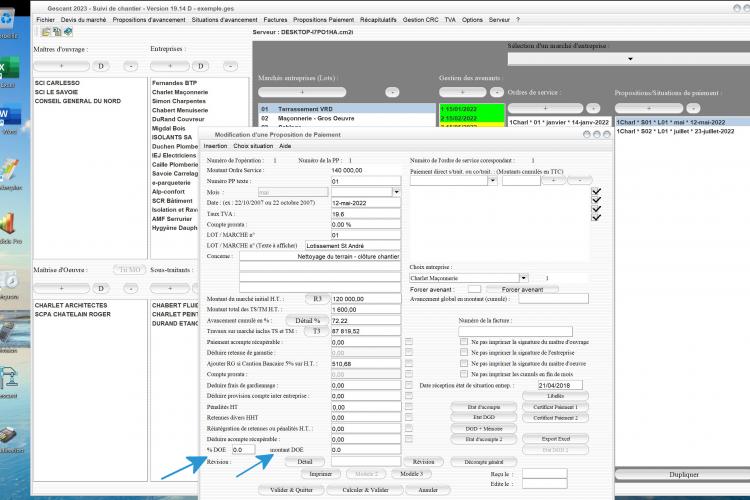This screenshot has width=750, height=500.
Task: Click the 'DGD + Mémoire' button
Action: (484, 429)
